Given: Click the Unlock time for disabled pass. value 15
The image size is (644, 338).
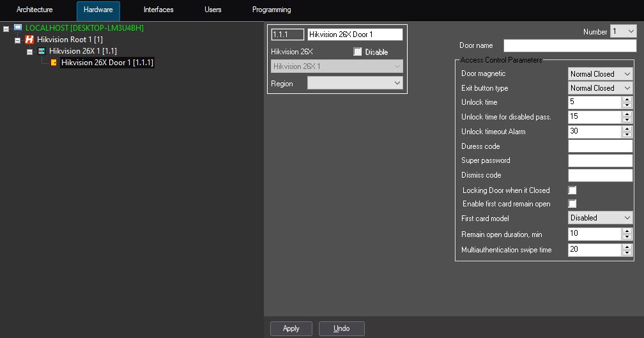Looking at the screenshot, I should click(x=594, y=117).
